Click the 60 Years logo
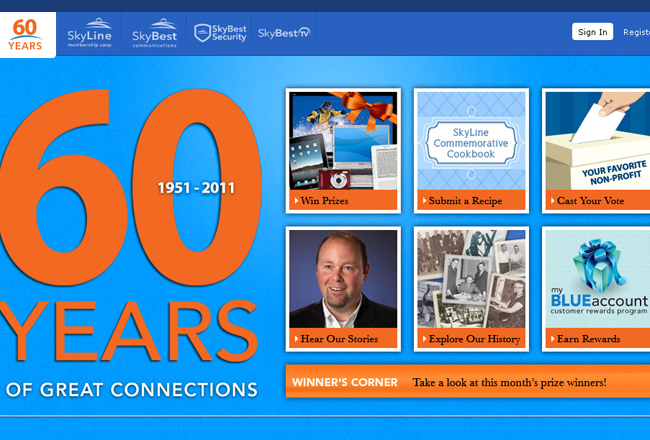The image size is (650, 440). 27,34
